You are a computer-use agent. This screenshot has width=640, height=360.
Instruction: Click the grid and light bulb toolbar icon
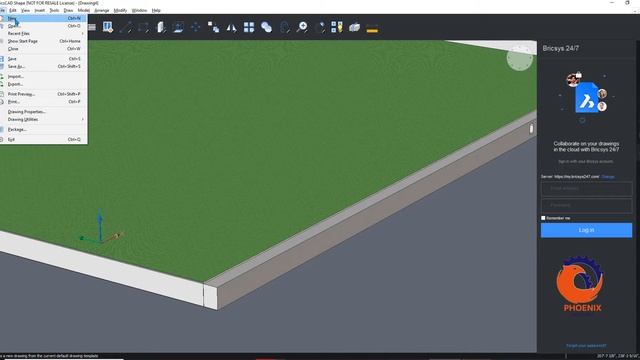pyautogui.click(x=337, y=27)
